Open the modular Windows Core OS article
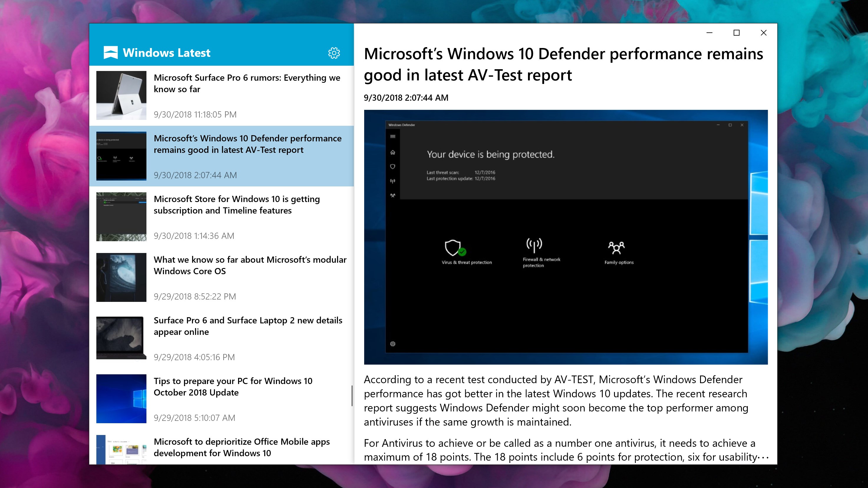 250,265
